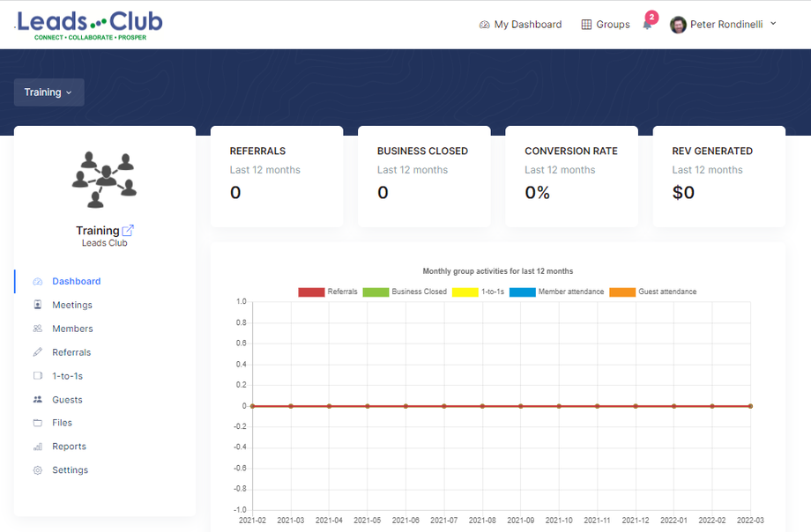Toggle the yellow 1-to-1s legend swatch
This screenshot has width=811, height=532.
click(465, 292)
